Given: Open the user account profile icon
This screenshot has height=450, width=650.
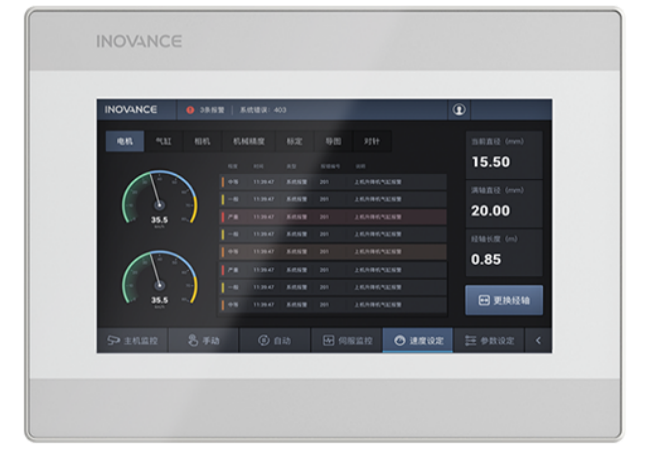Looking at the screenshot, I should [x=458, y=110].
